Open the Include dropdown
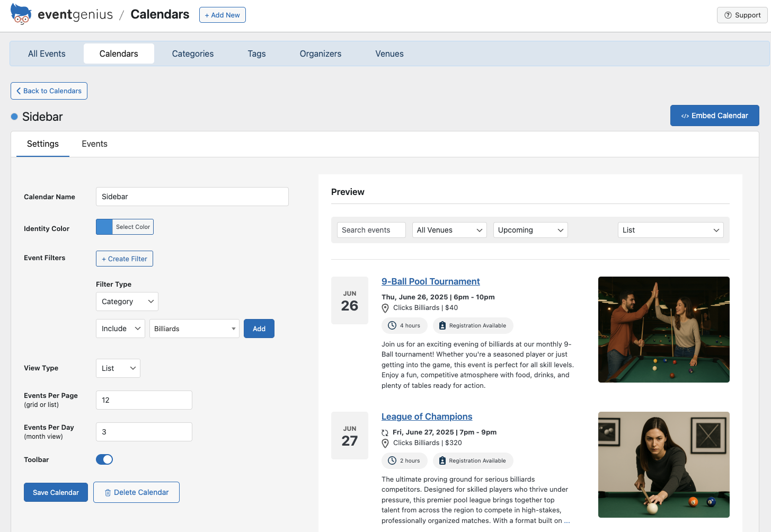Image resolution: width=771 pixels, height=532 pixels. pos(120,329)
